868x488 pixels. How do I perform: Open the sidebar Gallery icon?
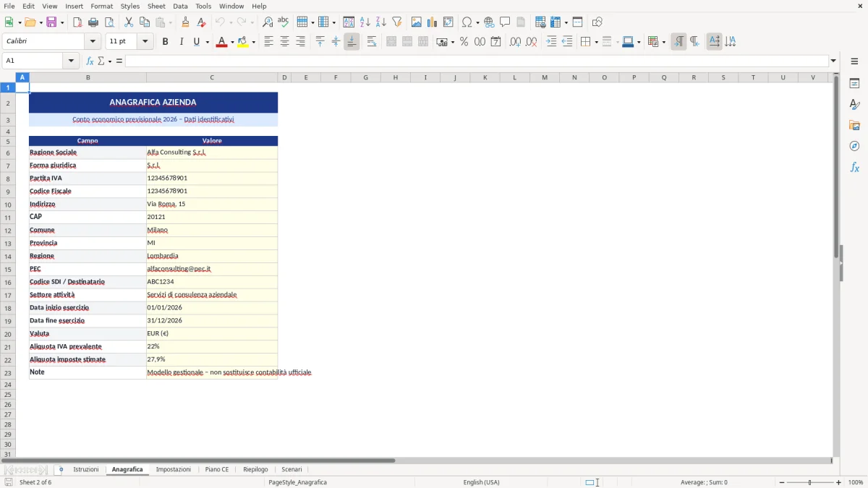pyautogui.click(x=854, y=125)
